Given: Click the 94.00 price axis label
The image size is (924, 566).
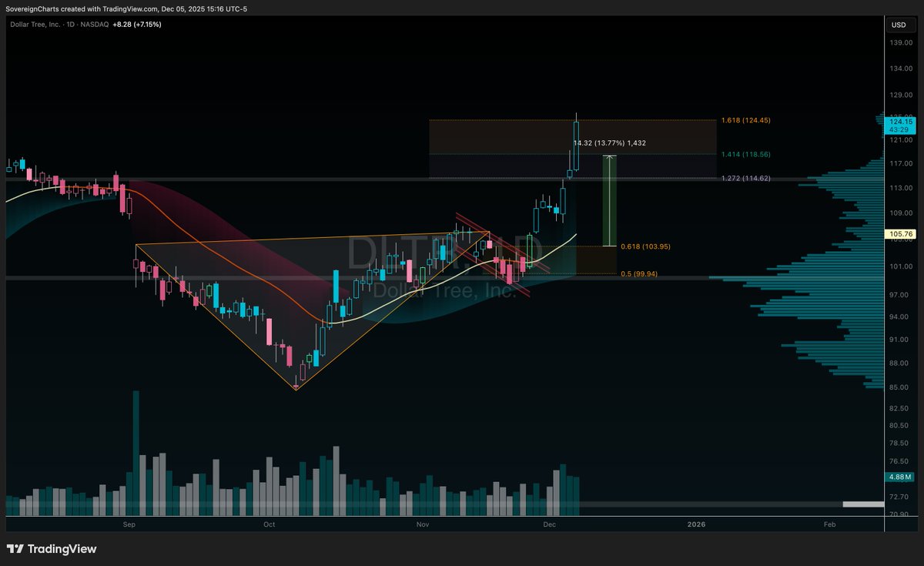Looking at the screenshot, I should [x=900, y=316].
